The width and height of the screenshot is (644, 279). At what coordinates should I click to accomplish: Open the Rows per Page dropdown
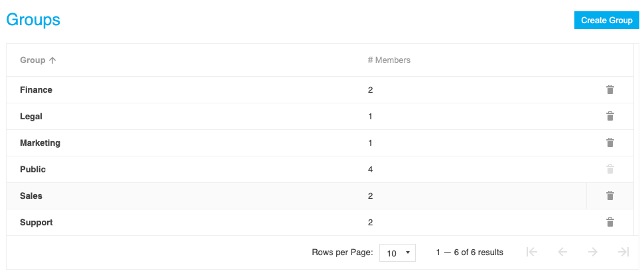pos(397,252)
